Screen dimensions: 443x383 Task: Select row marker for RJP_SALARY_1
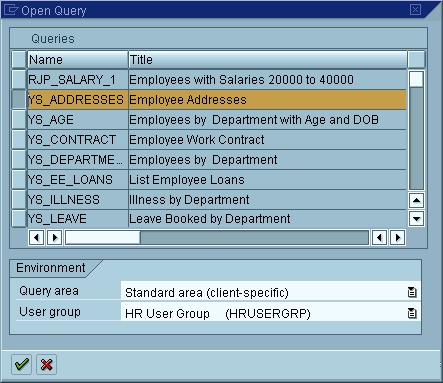(x=19, y=79)
